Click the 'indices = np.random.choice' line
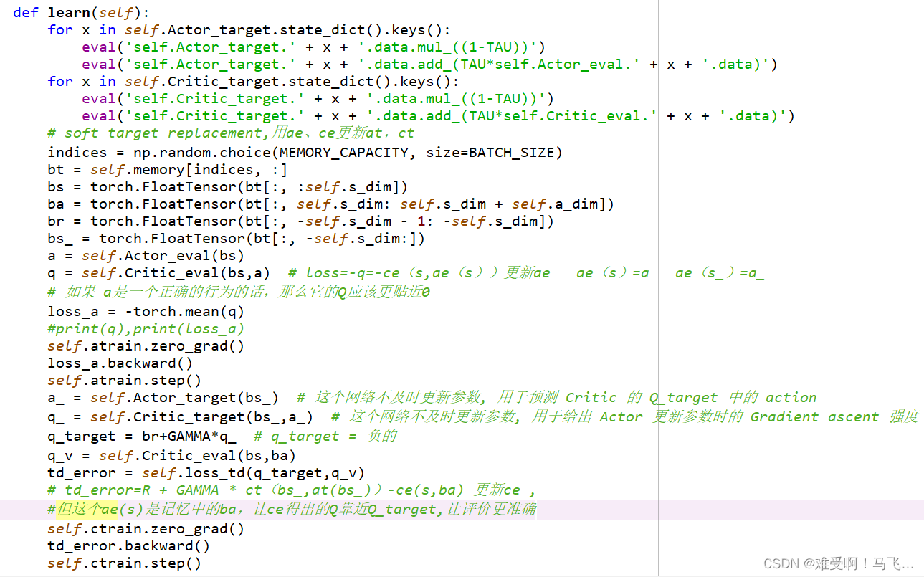This screenshot has width=924, height=577. pyautogui.click(x=305, y=152)
